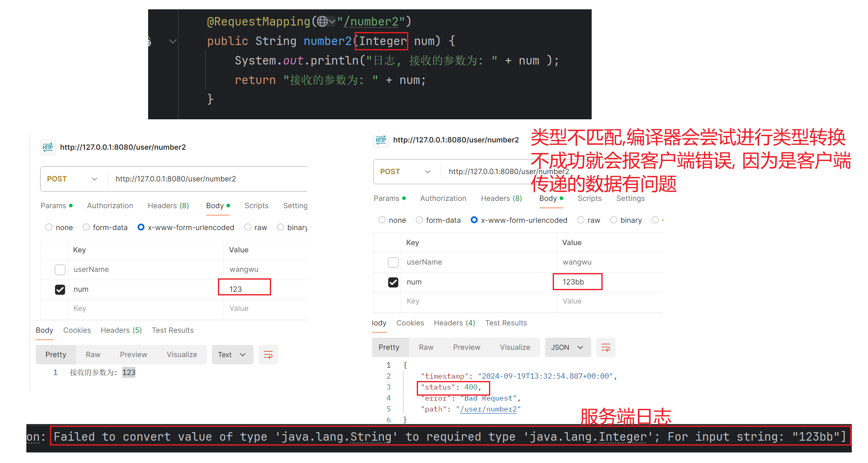Open Cookies response tab in left panel
This screenshot has height=463, width=868.
[77, 330]
